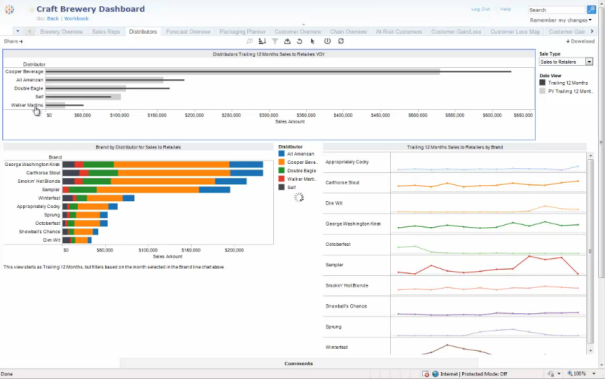Click the revert arrow toolbar icon
Viewport: 605px width, 379px height.
click(x=299, y=41)
